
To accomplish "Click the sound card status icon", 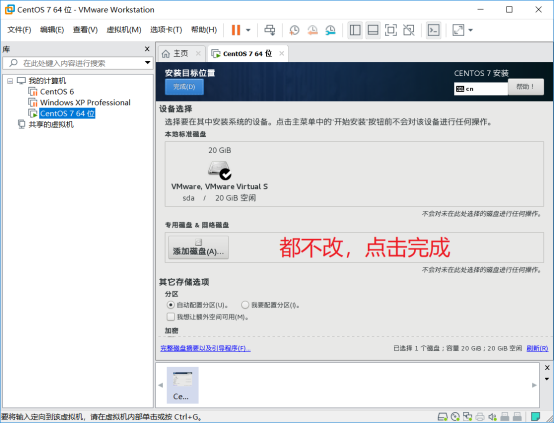I will click(x=492, y=417).
